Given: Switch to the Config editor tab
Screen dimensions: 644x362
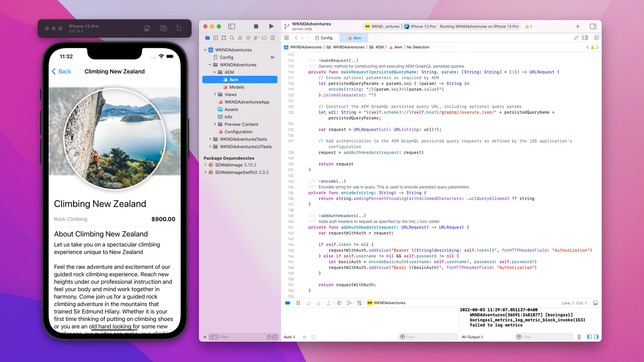Looking at the screenshot, I should pos(324,38).
